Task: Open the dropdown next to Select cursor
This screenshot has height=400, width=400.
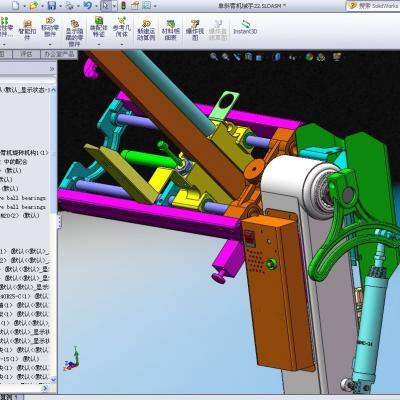Action: click(x=114, y=6)
